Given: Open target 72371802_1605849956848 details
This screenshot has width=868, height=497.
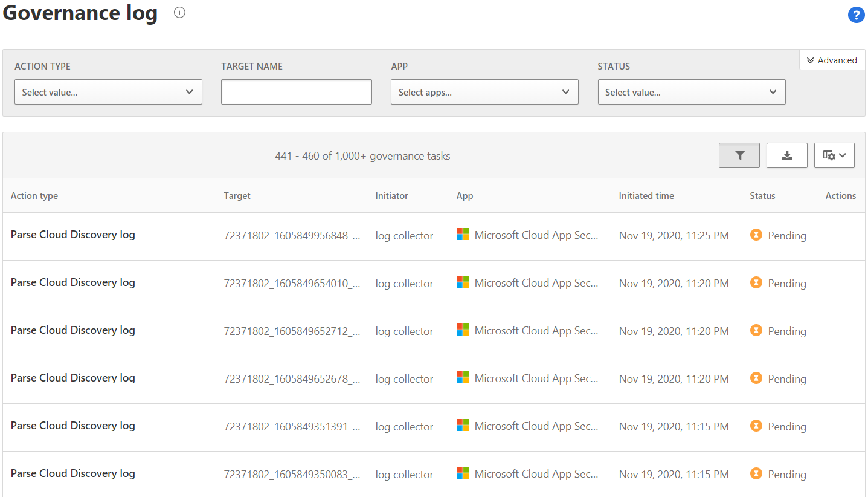Looking at the screenshot, I should point(292,235).
